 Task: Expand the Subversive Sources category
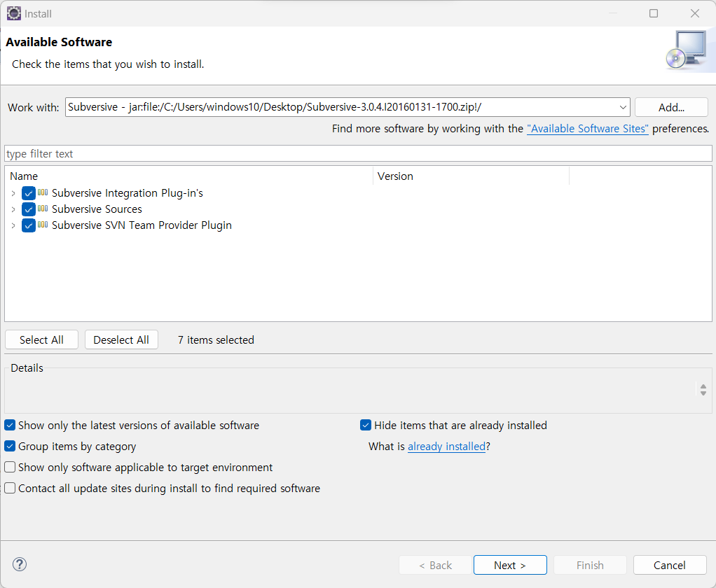pyautogui.click(x=13, y=209)
